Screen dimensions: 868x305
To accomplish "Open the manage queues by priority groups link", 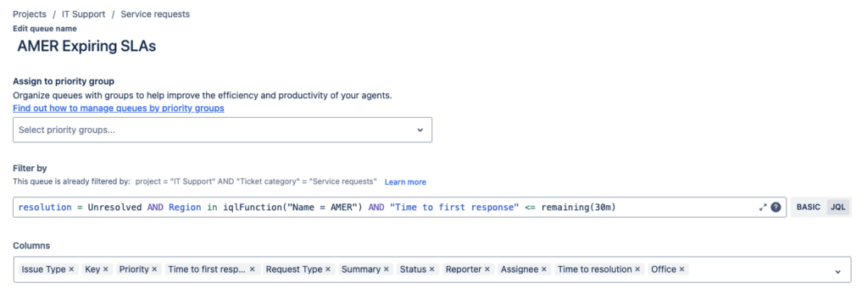I will (119, 108).
